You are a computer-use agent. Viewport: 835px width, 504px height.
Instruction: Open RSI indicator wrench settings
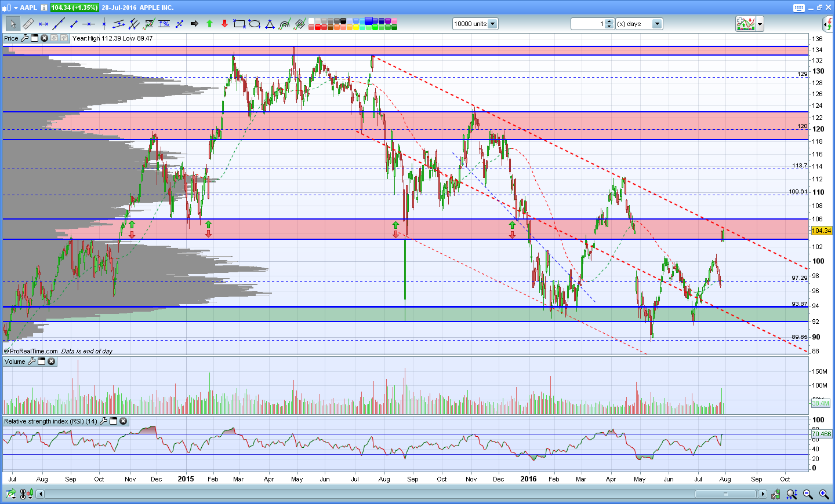[103, 421]
